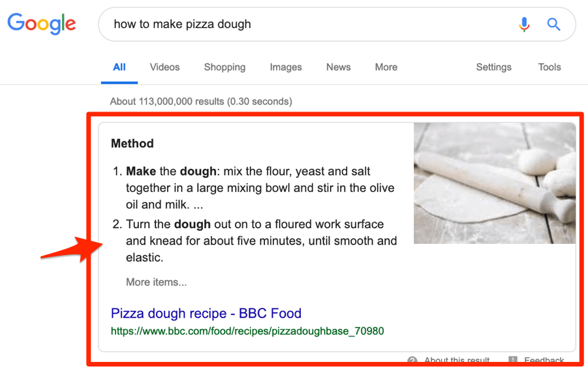Click the rolling pin dough thumbnail image
The width and height of the screenshot is (588, 373).
coord(494,183)
